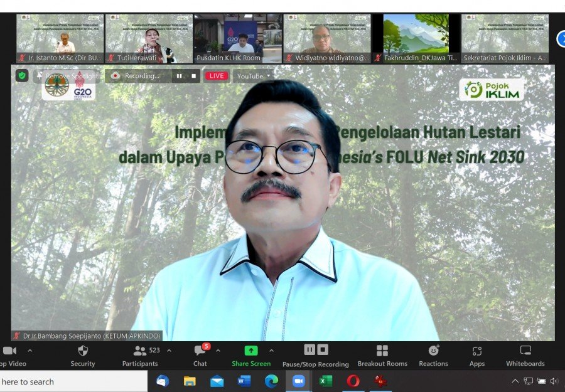The image size is (565, 392).
Task: Toggle the Stop Video camera button
Action: [x=9, y=351]
